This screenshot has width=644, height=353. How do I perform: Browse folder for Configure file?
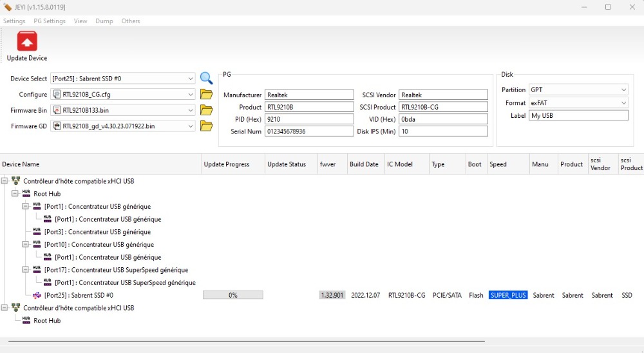coord(206,95)
